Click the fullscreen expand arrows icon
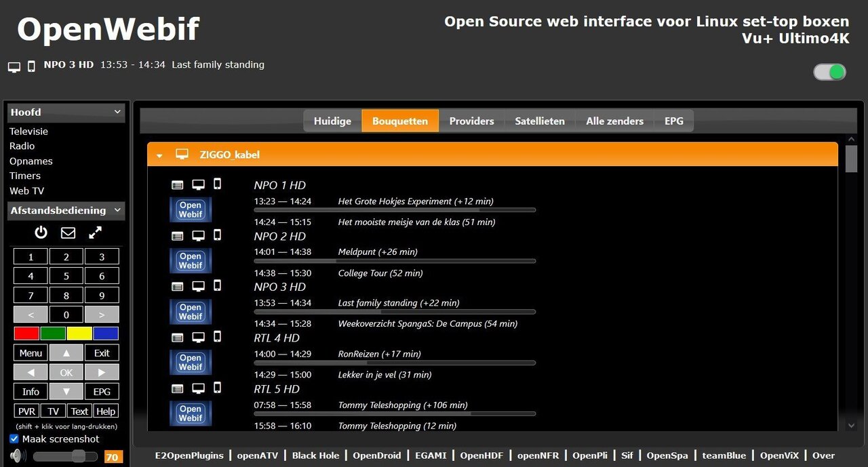Screen dimensions: 868x467 tap(96, 232)
